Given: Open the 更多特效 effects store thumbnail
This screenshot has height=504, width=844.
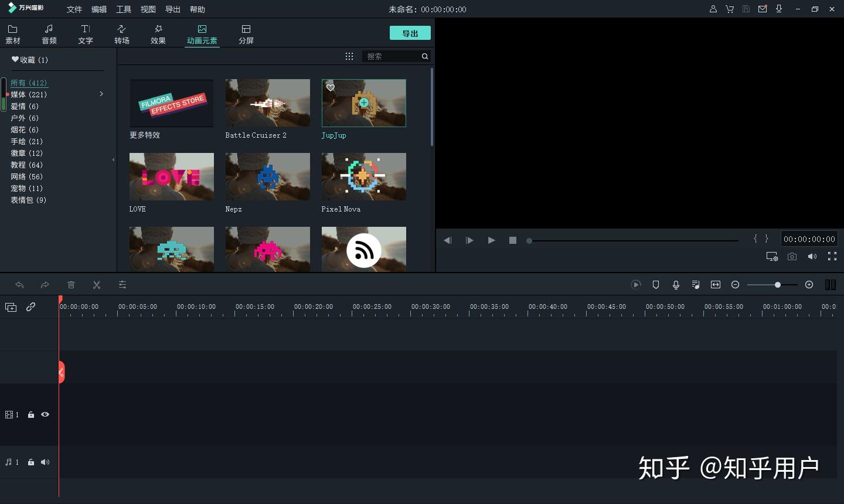Looking at the screenshot, I should 172,103.
